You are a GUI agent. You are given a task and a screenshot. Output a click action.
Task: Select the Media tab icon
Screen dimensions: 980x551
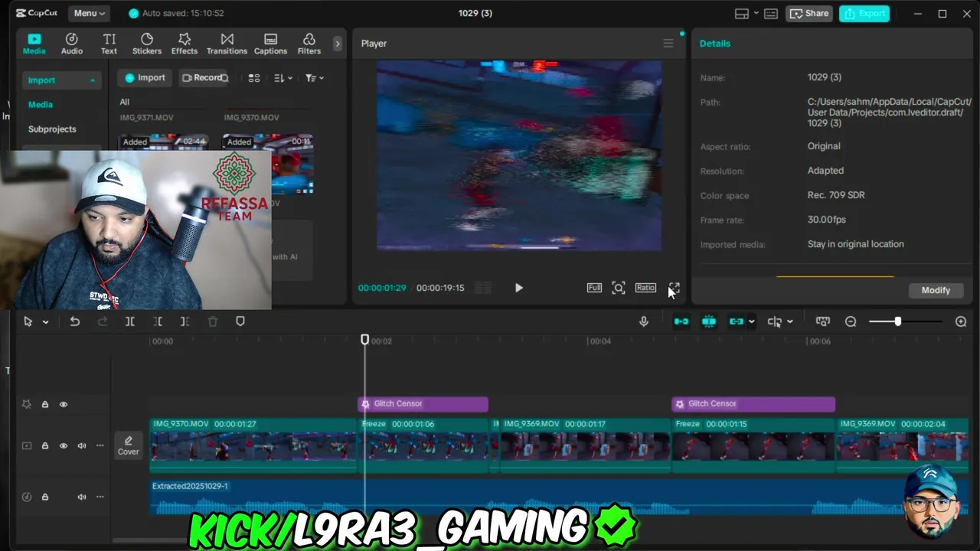[x=34, y=44]
